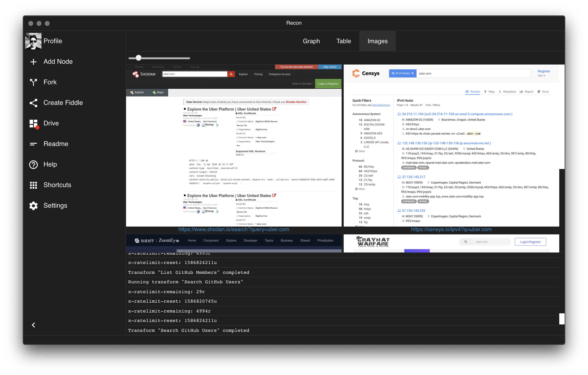Open the shodan.io search URL link
This screenshot has height=375, width=588.
click(233, 229)
